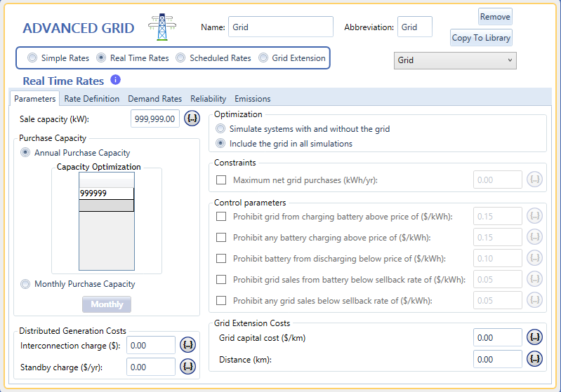The height and width of the screenshot is (392, 561).
Task: Click the any grid sales sellback rate field
Action: coord(497,301)
